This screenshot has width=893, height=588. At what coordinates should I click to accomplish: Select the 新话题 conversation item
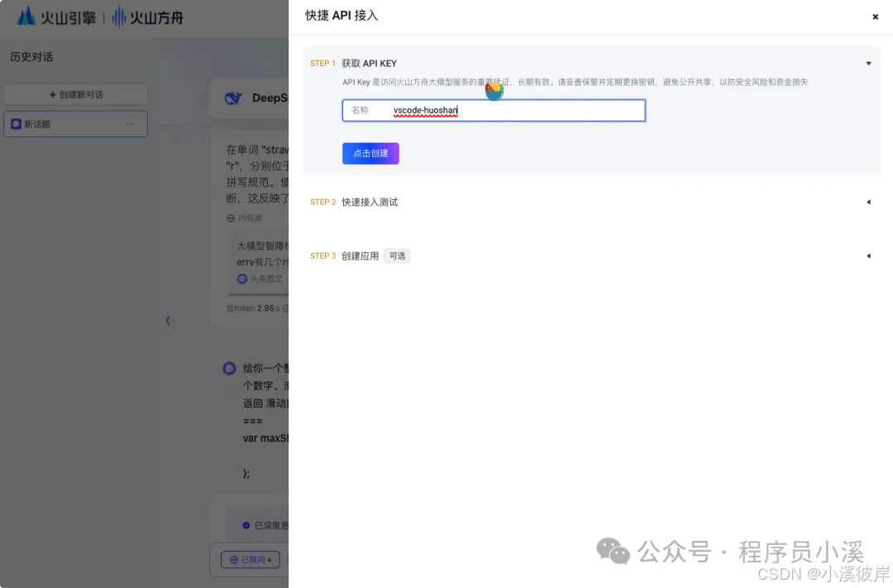point(76,124)
